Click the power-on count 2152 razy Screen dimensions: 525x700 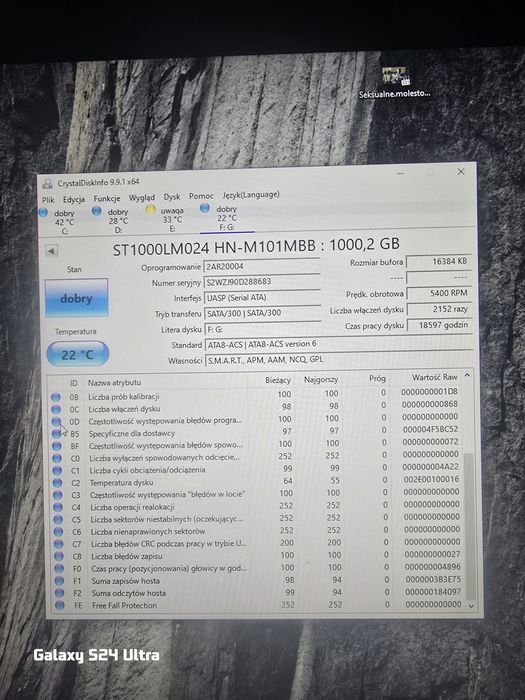pyautogui.click(x=439, y=309)
